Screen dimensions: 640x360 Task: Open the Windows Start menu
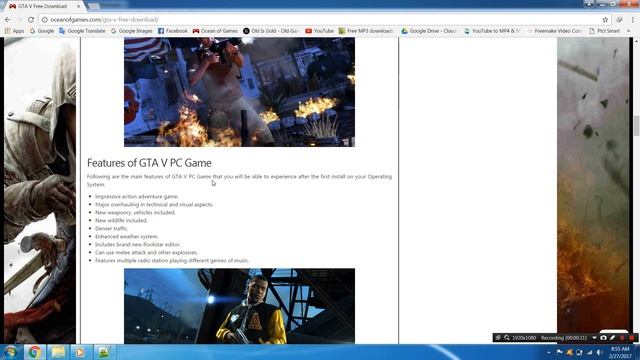(x=10, y=352)
